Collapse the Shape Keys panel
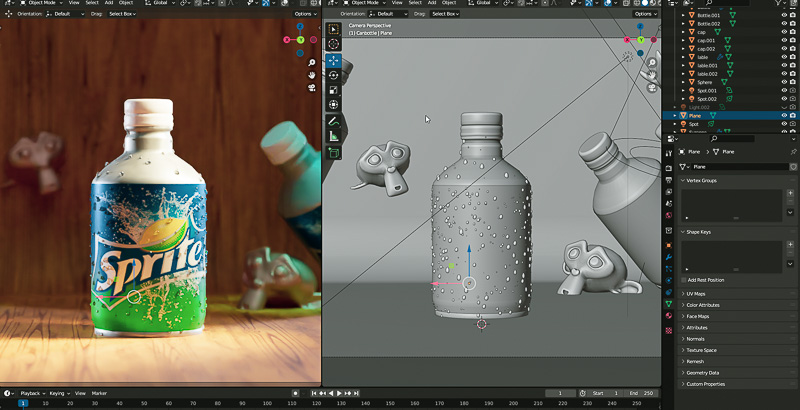Viewport: 800px width, 410px height. 699,232
